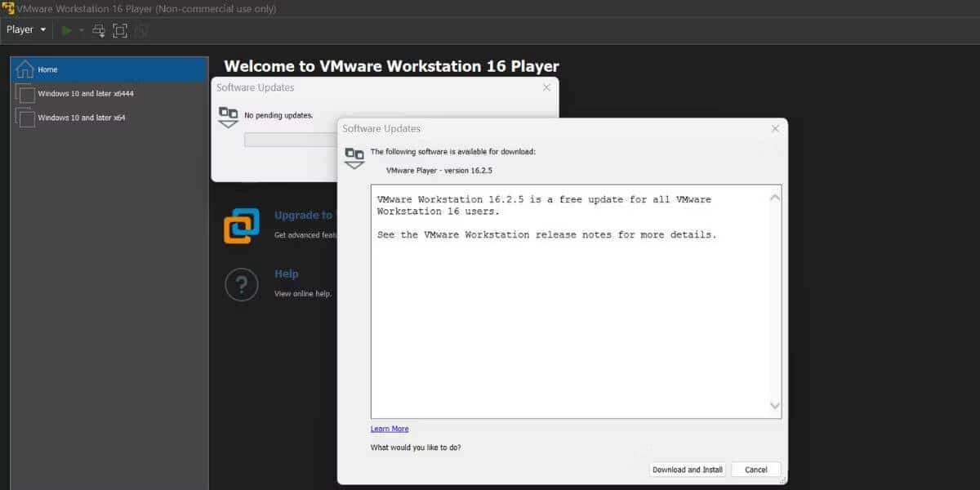Enter full screen mode via toolbar icon
The width and height of the screenshot is (980, 490).
[x=119, y=29]
